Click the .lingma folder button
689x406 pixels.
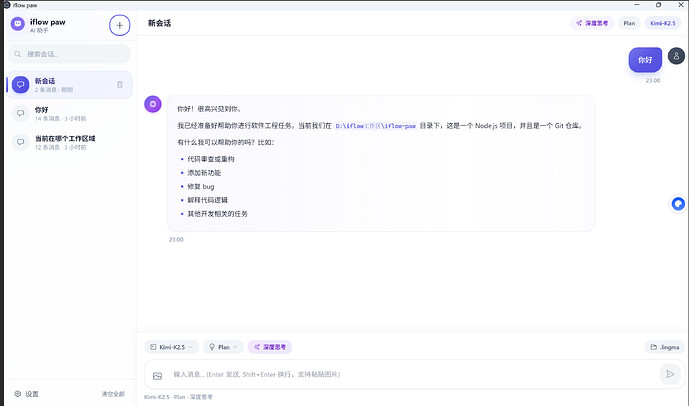click(664, 347)
